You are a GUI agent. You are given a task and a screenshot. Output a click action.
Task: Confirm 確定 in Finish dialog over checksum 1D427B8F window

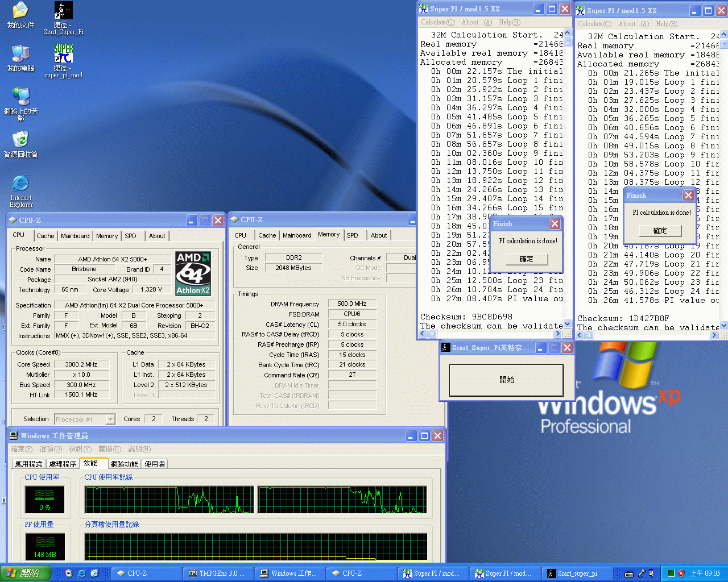tap(660, 231)
